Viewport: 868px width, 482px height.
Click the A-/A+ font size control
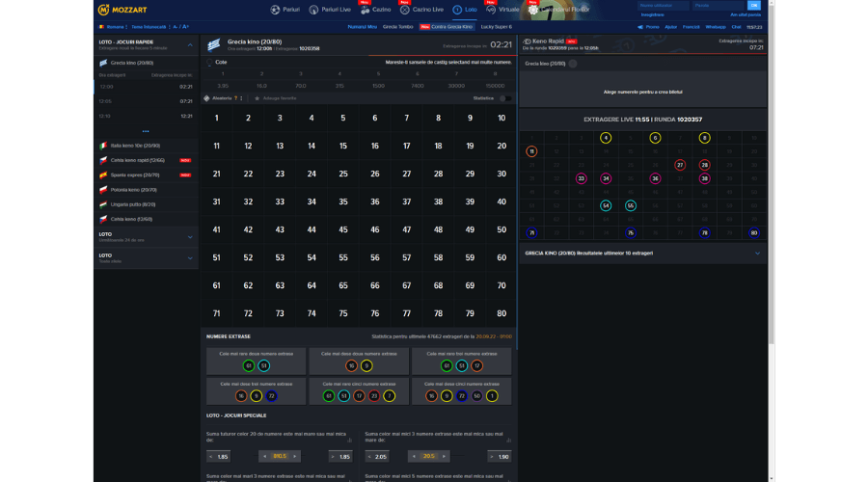click(x=180, y=27)
